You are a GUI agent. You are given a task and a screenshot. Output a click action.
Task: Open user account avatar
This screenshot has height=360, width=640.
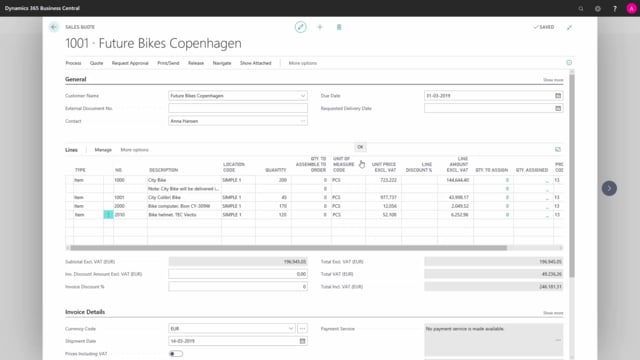[x=631, y=9]
